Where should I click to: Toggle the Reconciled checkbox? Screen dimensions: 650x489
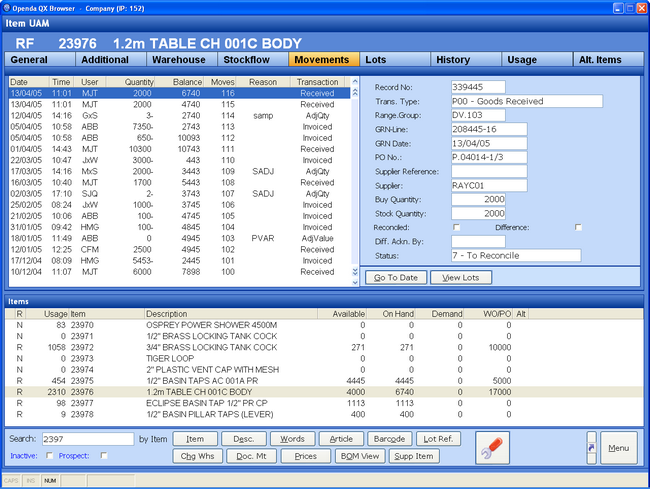coord(456,228)
